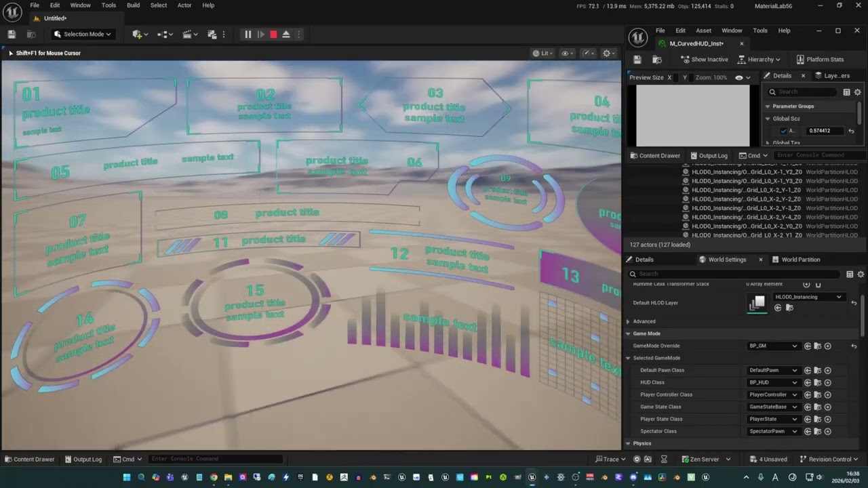Eject from the player controller
This screenshot has width=868, height=488.
click(x=286, y=34)
